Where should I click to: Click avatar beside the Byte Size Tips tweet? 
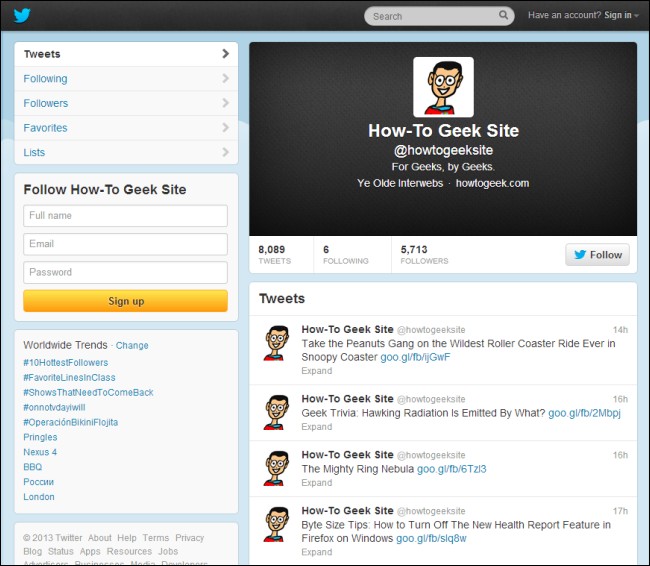point(276,524)
